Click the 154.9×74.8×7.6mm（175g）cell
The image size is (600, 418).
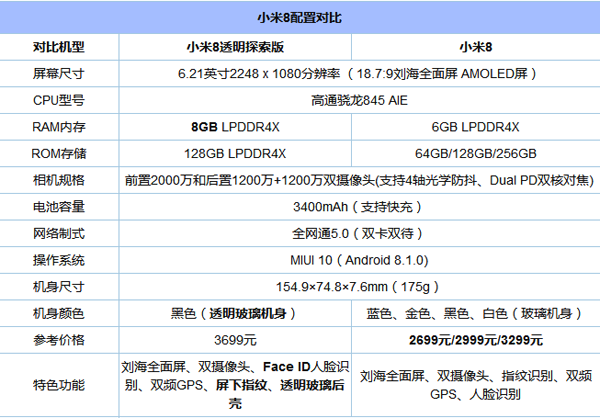[359, 287]
